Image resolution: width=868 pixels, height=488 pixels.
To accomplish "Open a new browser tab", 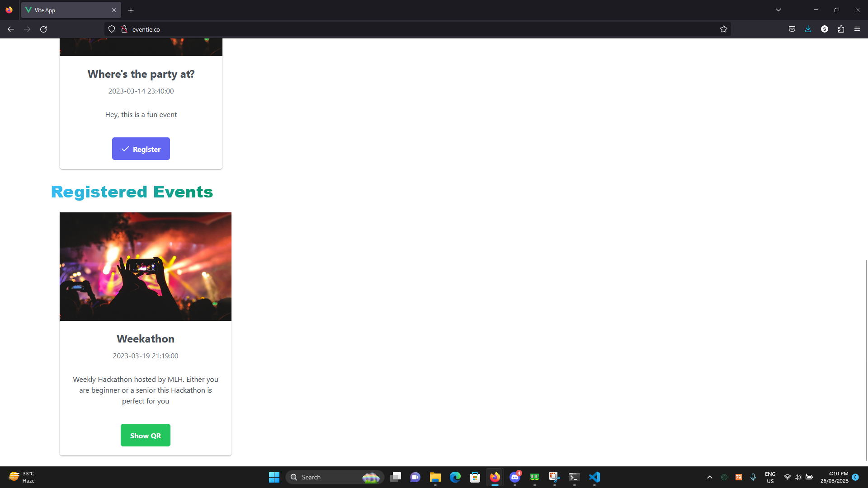I will pos(131,10).
